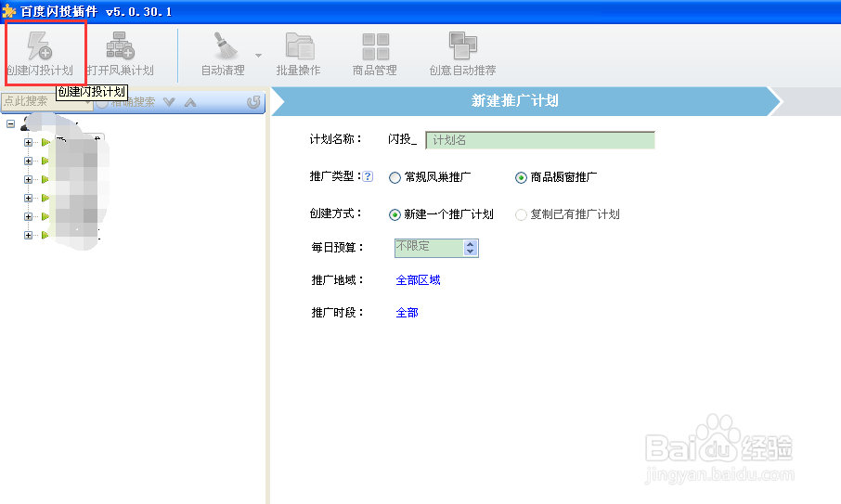The image size is (841, 504).
Task: Click the puzzle-piece app icon in title bar
Action: click(8, 11)
